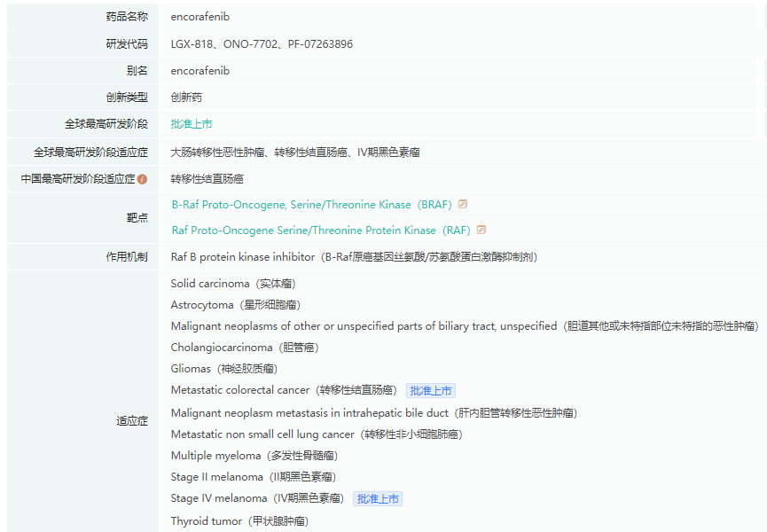Click the Astrocytoma (星形细胞瘤) indication

235,305
